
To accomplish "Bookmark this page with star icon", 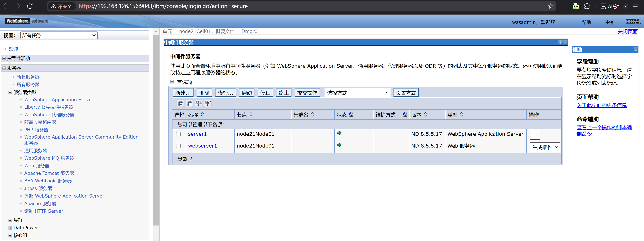I will tap(550, 6).
